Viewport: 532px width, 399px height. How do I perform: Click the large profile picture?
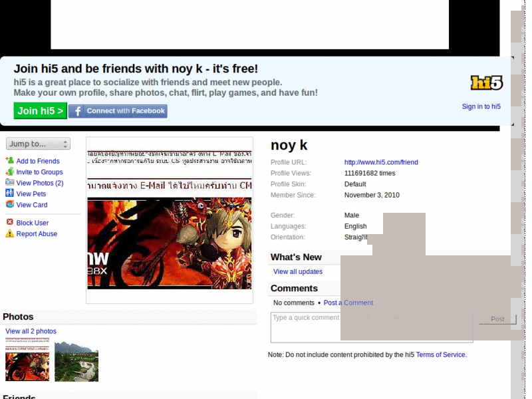(170, 220)
